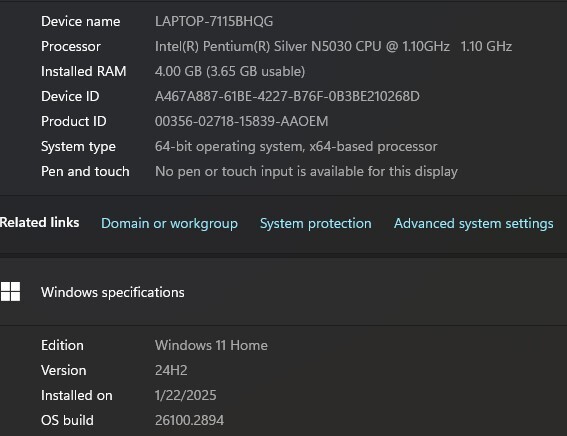Select the Device ID label
The width and height of the screenshot is (567, 436).
tap(70, 96)
